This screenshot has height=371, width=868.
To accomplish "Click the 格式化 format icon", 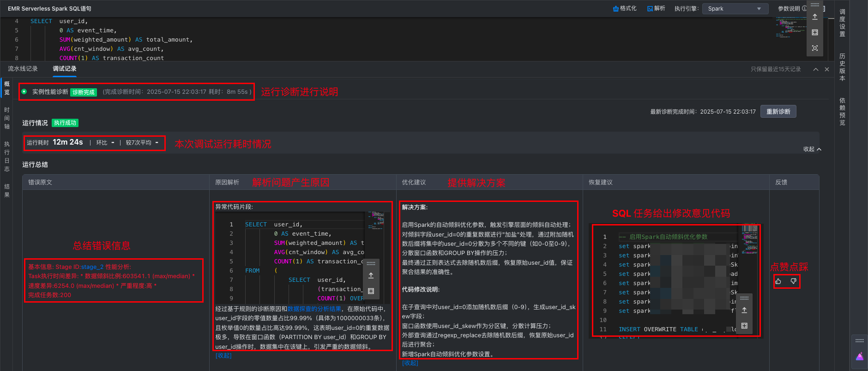I will (x=616, y=9).
